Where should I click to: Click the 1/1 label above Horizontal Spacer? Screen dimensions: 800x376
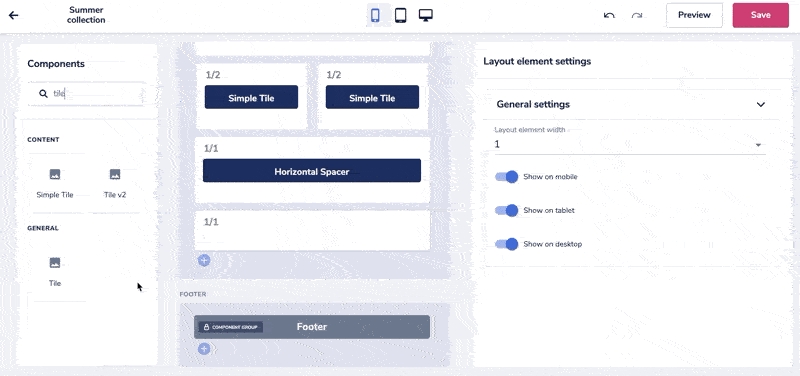[211, 148]
